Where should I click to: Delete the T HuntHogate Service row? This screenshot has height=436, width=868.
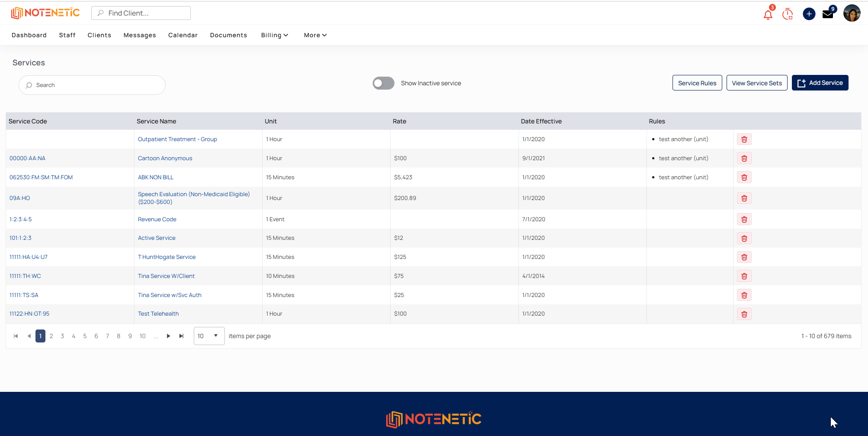[x=744, y=257]
